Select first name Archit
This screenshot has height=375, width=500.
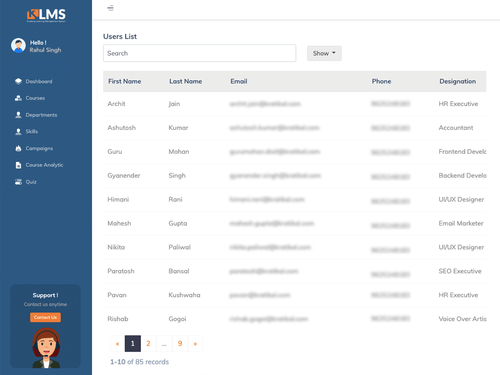[x=116, y=104]
